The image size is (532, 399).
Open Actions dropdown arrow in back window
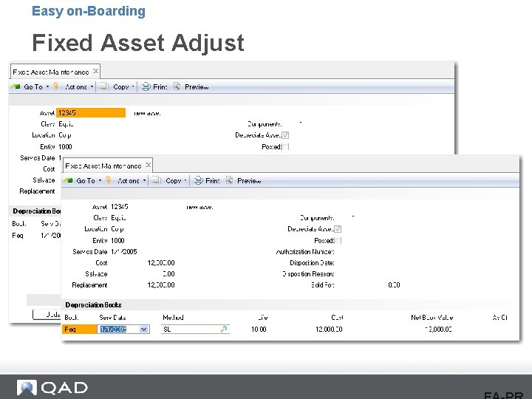click(92, 87)
